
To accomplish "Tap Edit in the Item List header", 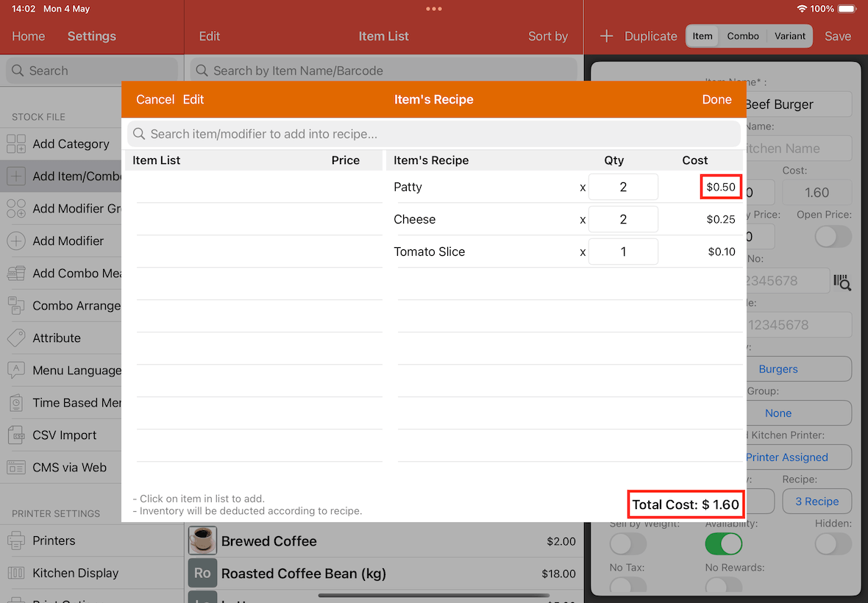I will click(209, 36).
